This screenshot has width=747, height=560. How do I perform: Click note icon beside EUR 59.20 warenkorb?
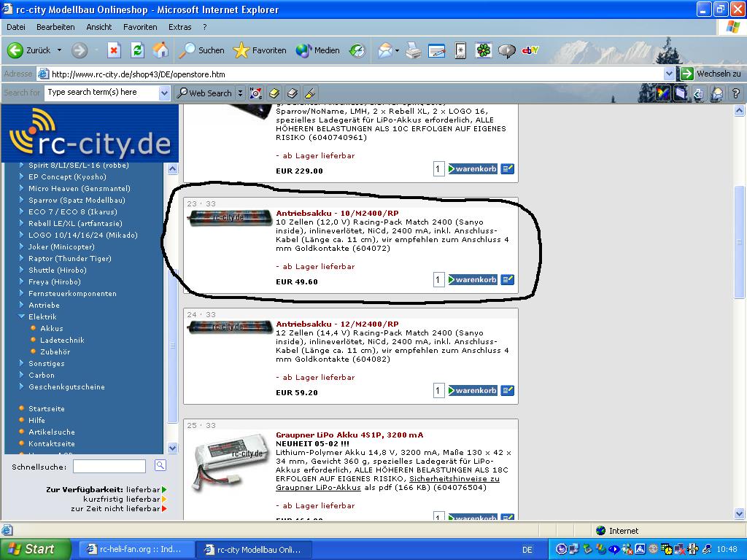(508, 391)
